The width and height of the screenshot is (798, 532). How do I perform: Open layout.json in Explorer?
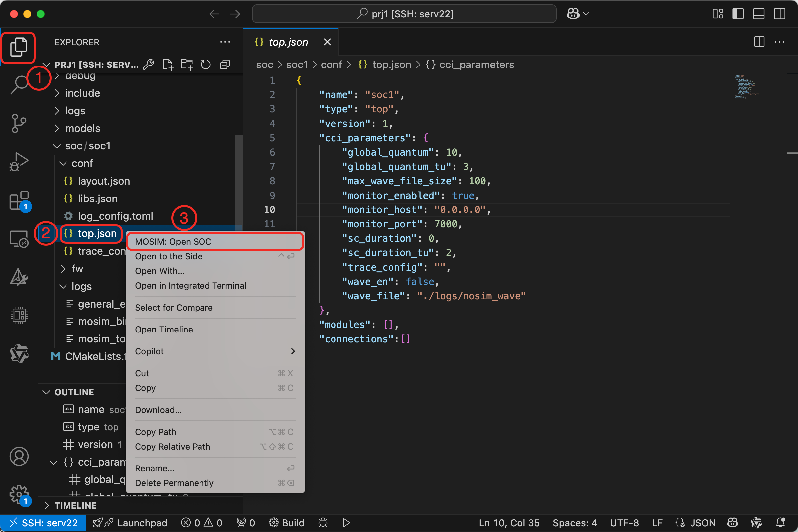tap(104, 181)
